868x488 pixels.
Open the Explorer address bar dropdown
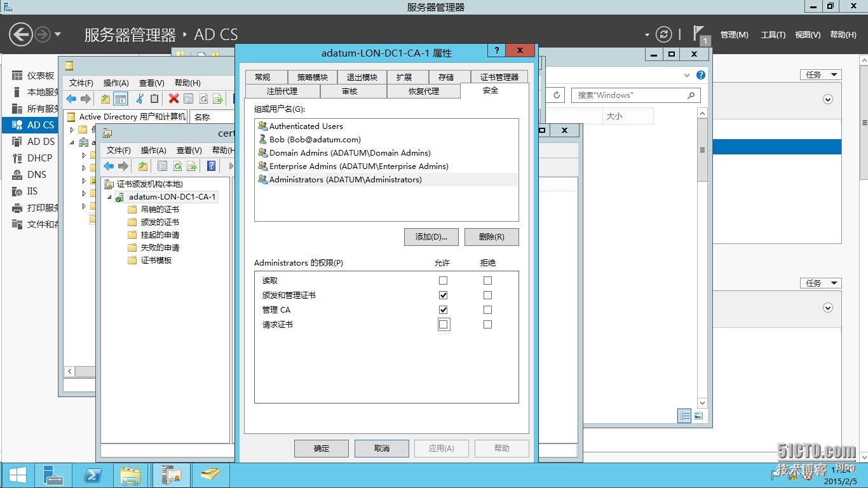click(x=686, y=75)
